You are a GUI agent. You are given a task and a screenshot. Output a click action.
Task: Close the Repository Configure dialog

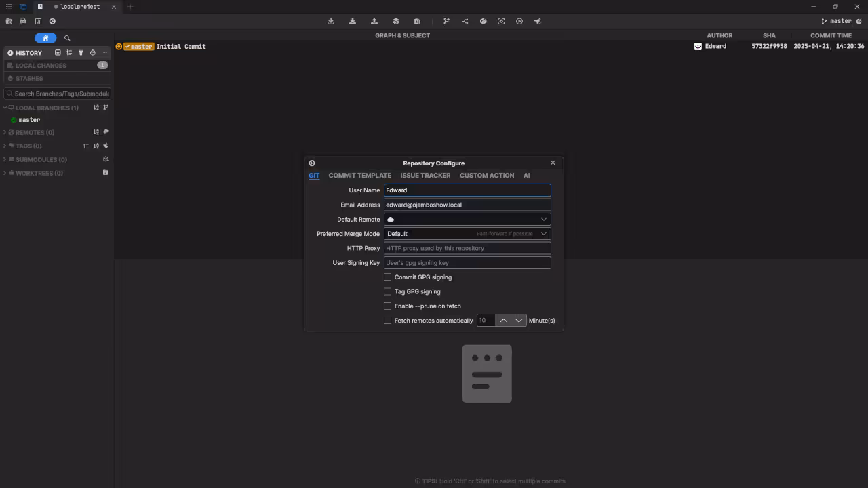[x=553, y=163]
